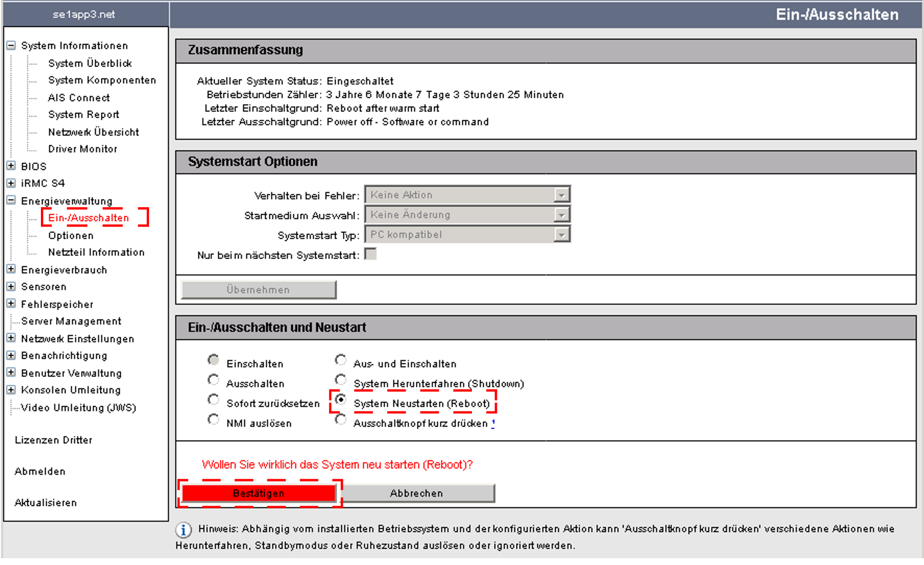Open Netzwerk Übersicht page
The image size is (924, 565).
pos(94,132)
